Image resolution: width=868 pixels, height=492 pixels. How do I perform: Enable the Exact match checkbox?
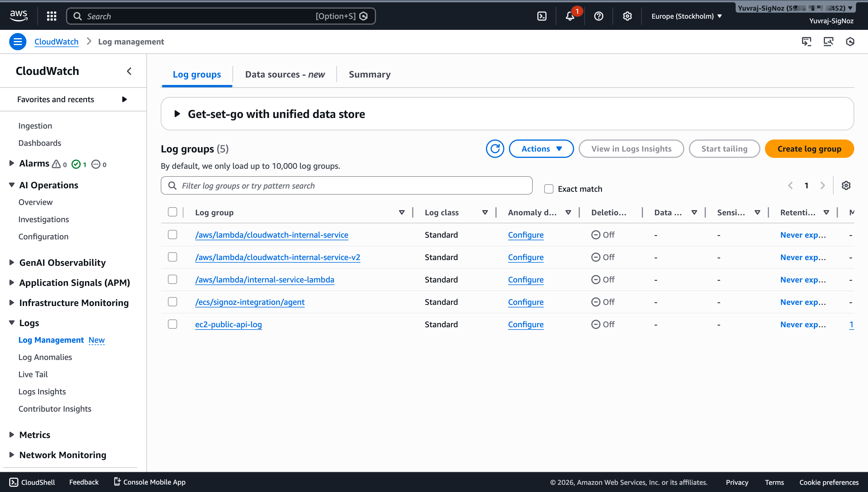(549, 189)
